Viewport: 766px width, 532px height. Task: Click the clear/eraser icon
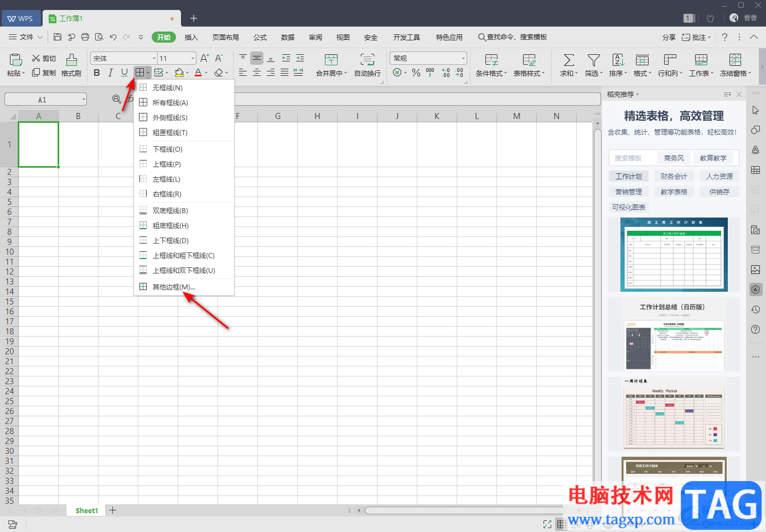point(219,73)
